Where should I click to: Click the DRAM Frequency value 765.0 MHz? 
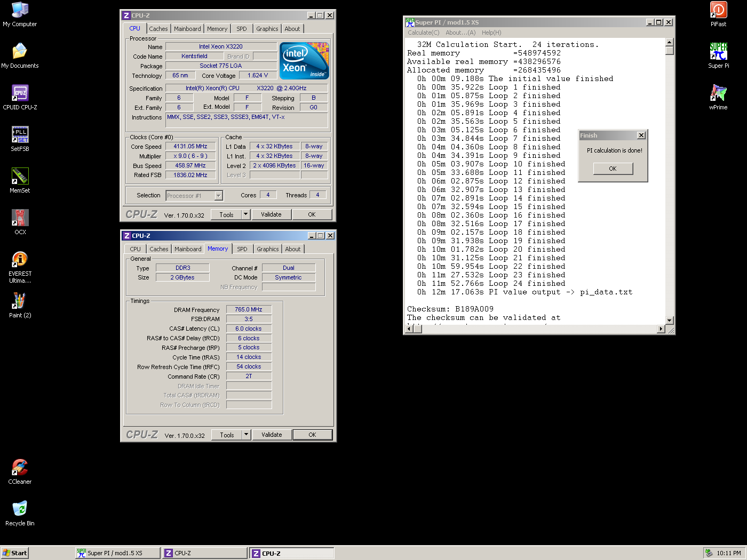249,309
